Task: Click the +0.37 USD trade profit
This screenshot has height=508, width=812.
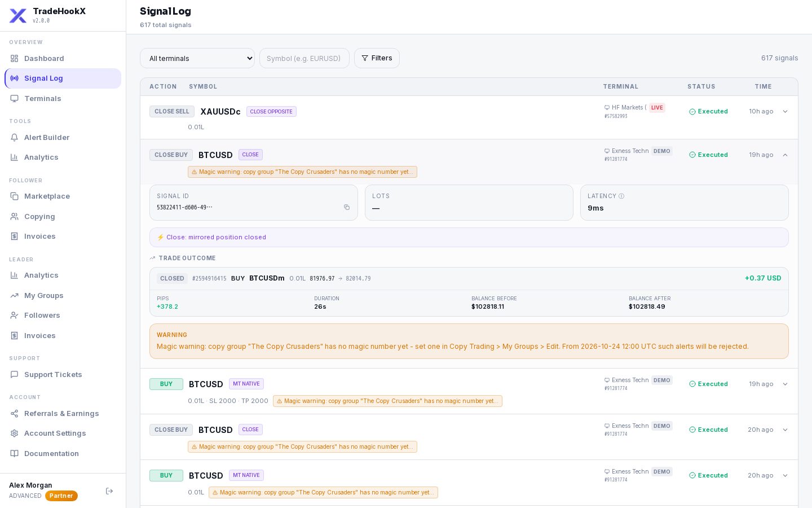Action: 763,278
